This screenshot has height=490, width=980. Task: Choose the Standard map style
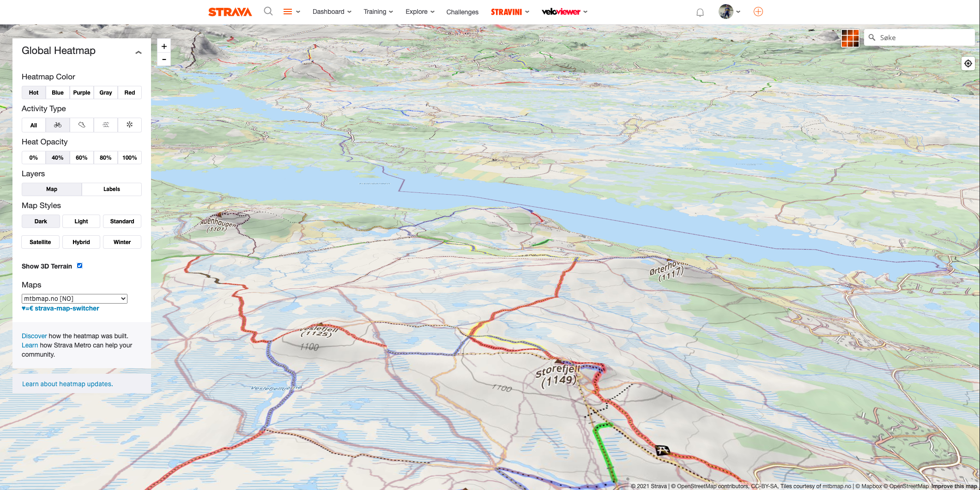[122, 221]
